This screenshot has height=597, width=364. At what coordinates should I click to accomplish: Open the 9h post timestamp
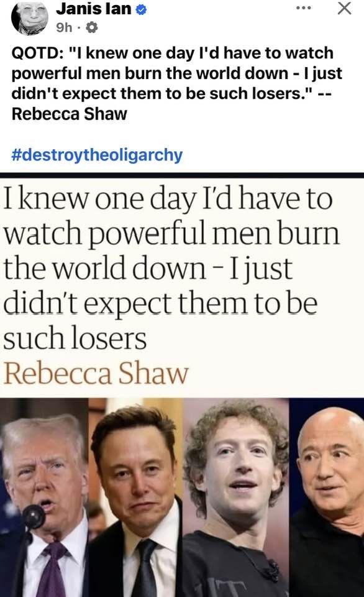(x=64, y=28)
